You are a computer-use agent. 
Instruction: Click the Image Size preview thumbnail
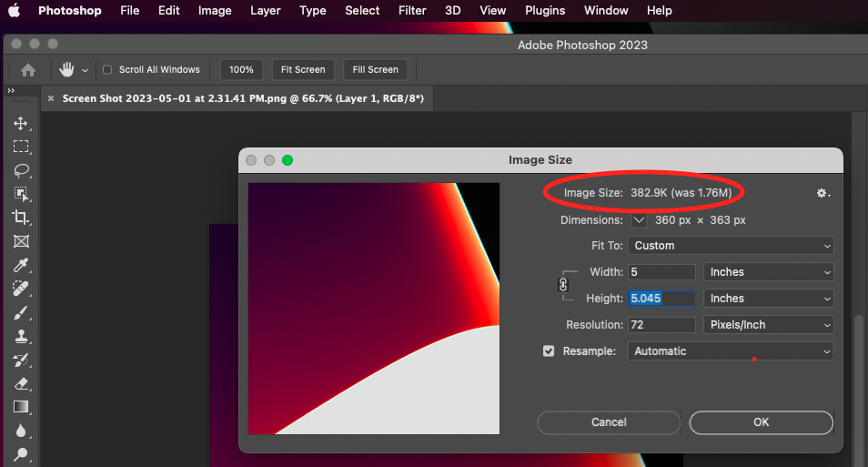pos(374,309)
